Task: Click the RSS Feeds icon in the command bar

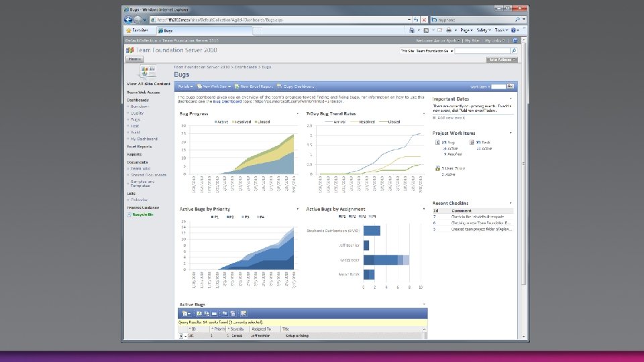Action: tap(426, 30)
